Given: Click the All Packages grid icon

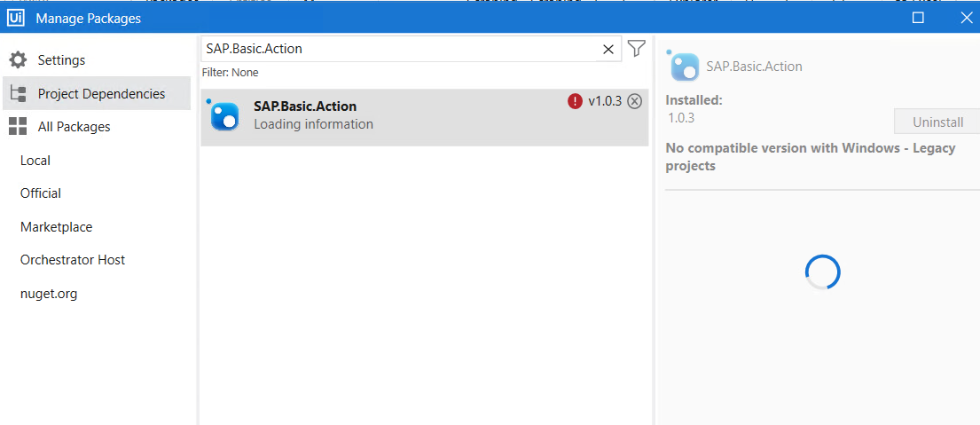Looking at the screenshot, I should click(18, 126).
